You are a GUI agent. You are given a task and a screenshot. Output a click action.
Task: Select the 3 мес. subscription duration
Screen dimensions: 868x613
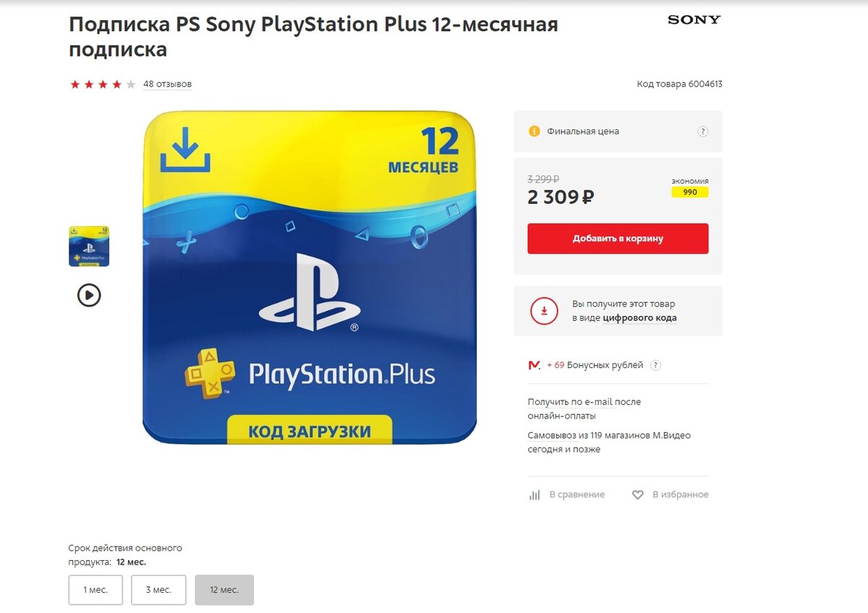(x=158, y=590)
